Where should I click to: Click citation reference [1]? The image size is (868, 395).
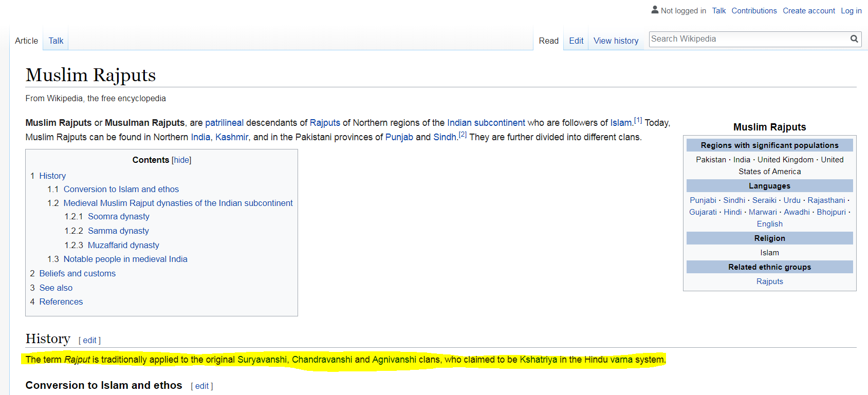pyautogui.click(x=638, y=120)
